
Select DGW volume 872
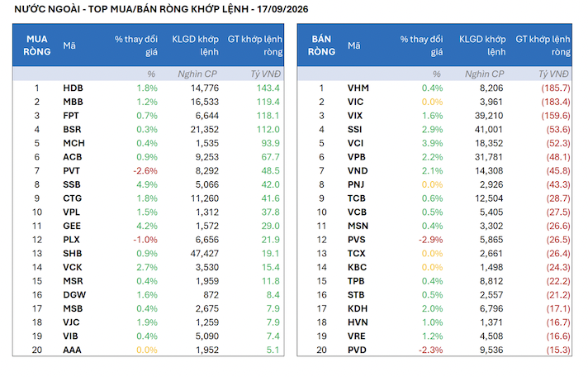click(x=211, y=295)
